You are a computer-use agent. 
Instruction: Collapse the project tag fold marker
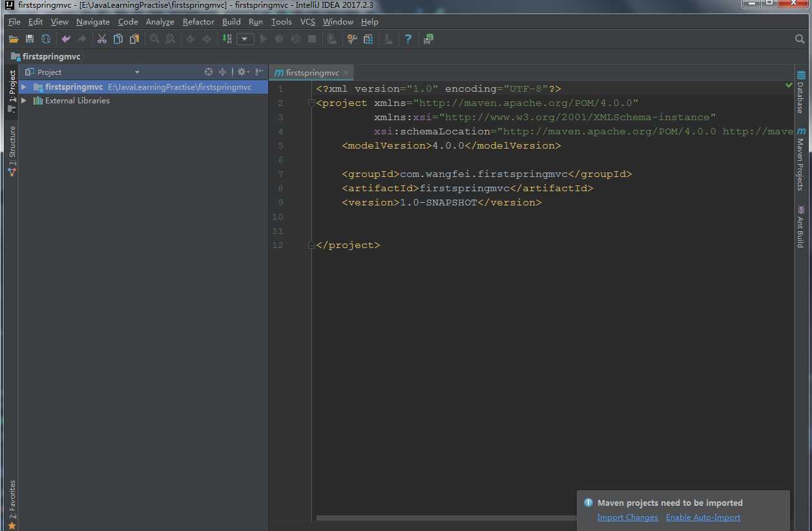coord(311,103)
